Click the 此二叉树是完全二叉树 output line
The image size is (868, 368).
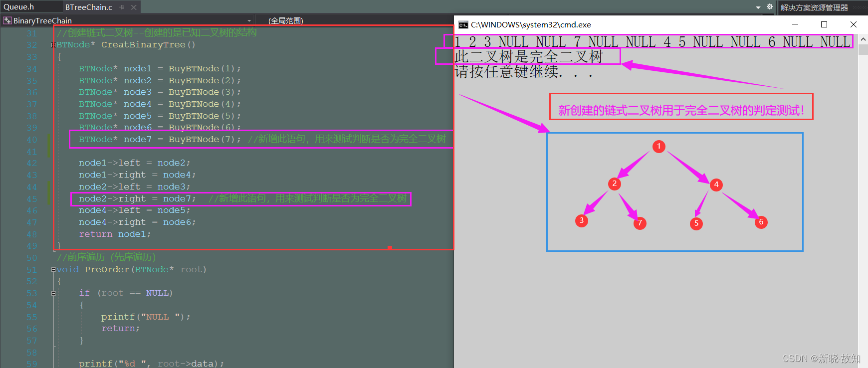(x=529, y=57)
